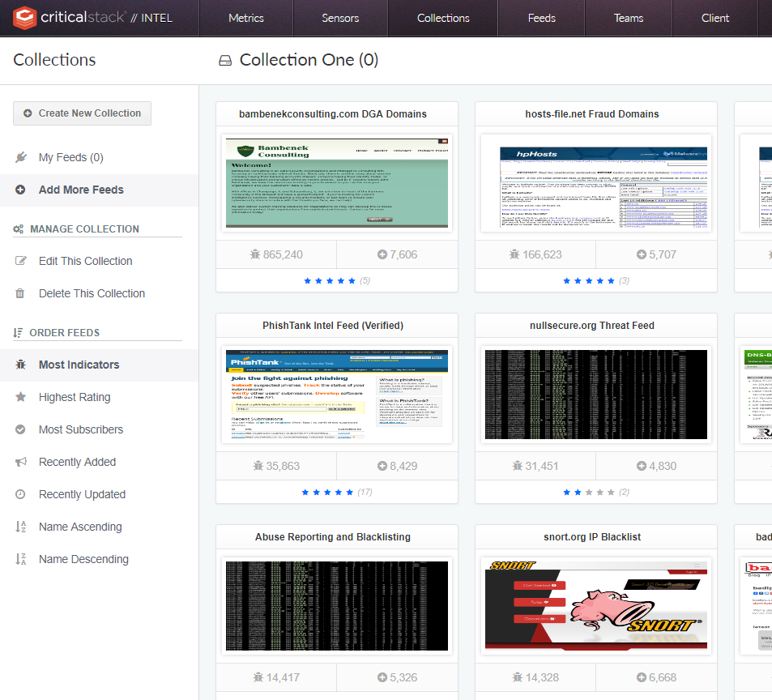Click the clock icon beside Recently Updated
Viewport: 772px width, 700px height.
click(20, 494)
